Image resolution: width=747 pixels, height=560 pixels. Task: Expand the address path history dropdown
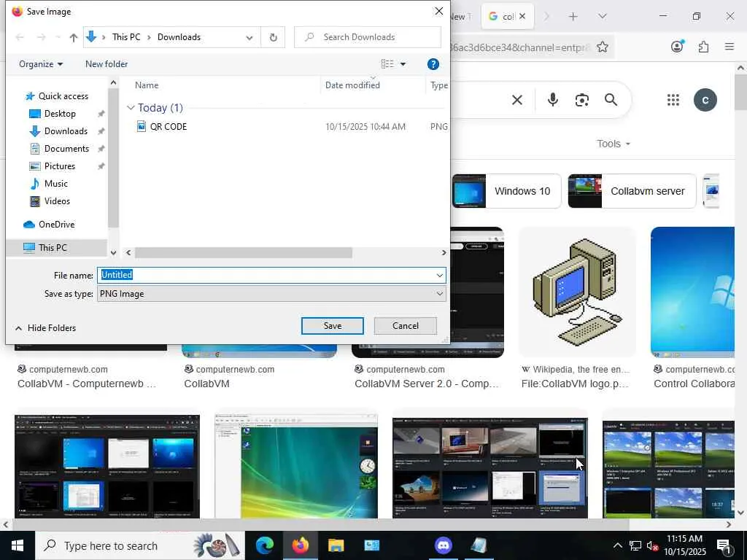(249, 37)
